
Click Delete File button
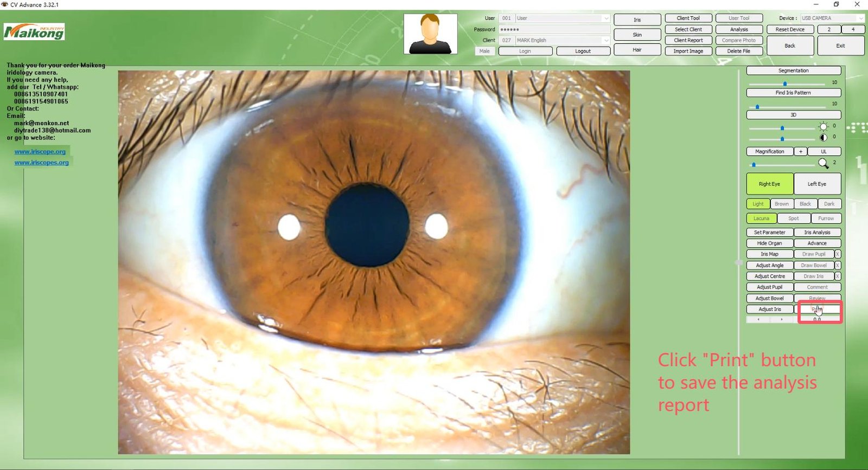tap(739, 51)
